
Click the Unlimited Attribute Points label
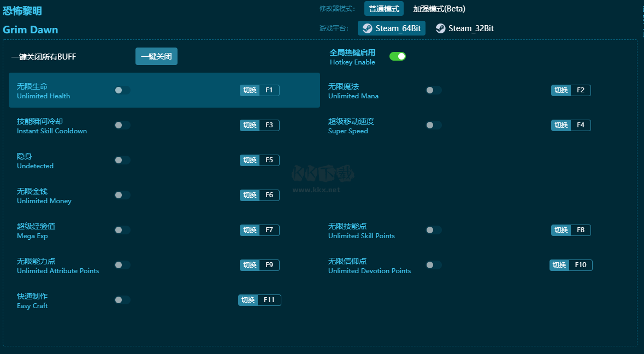[x=58, y=270]
